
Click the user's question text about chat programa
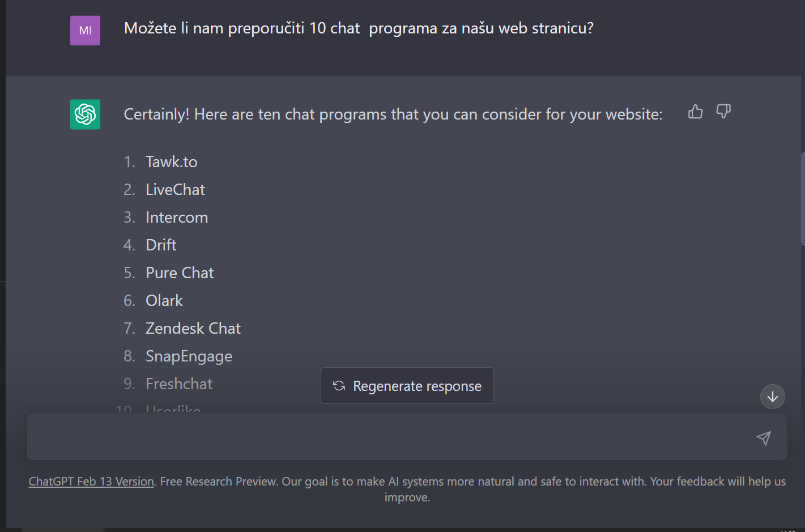(359, 28)
